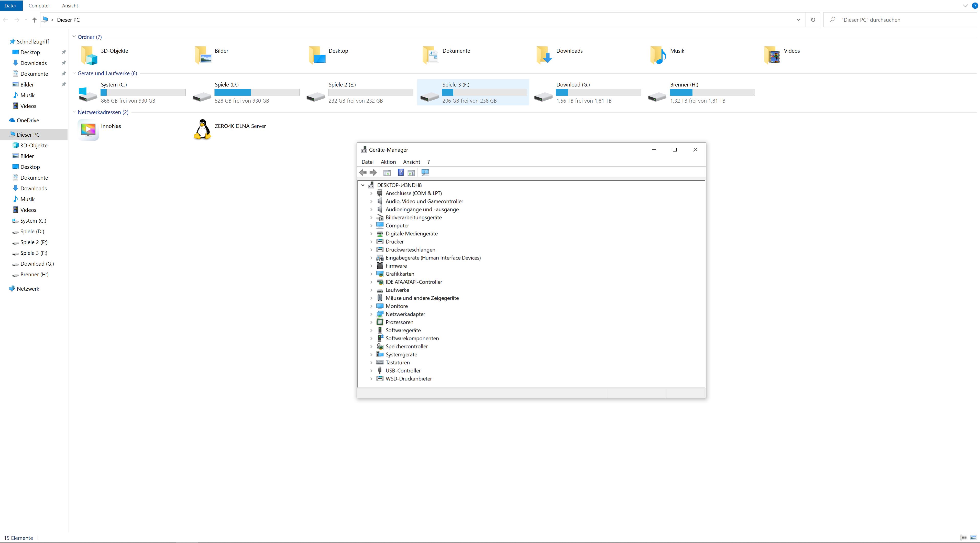Click the refresh icon beside address bar
Viewport: 980px width, 543px height.
(x=813, y=20)
